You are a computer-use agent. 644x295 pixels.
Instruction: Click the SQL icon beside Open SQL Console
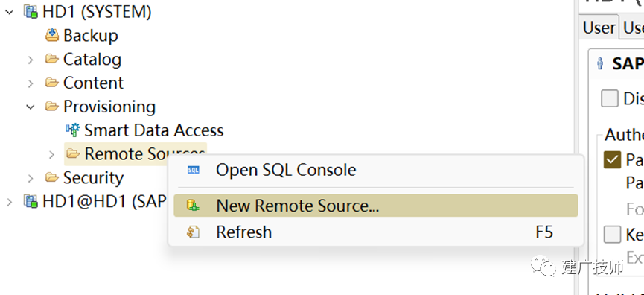[x=193, y=170]
